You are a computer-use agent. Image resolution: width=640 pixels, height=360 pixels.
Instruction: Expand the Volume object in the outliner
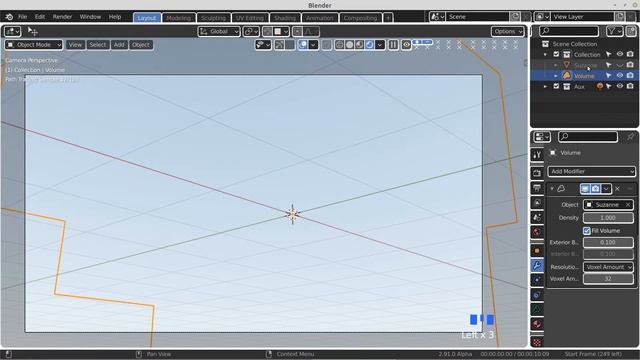pos(556,76)
